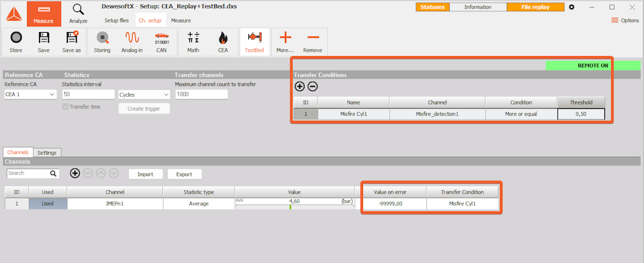Open the Cycles unit dropdown

[144, 94]
